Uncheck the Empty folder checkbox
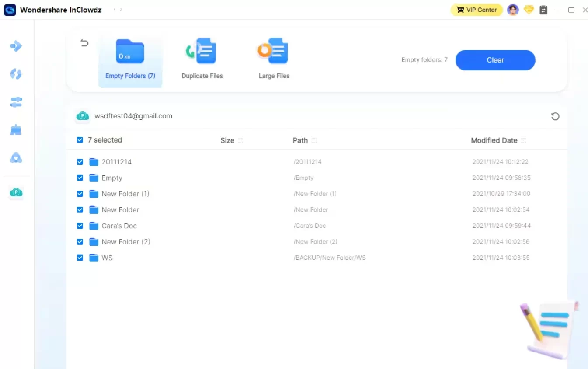 [x=80, y=178]
